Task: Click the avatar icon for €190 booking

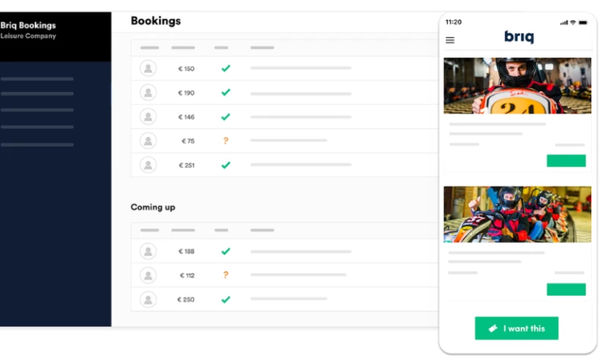Action: [x=148, y=93]
